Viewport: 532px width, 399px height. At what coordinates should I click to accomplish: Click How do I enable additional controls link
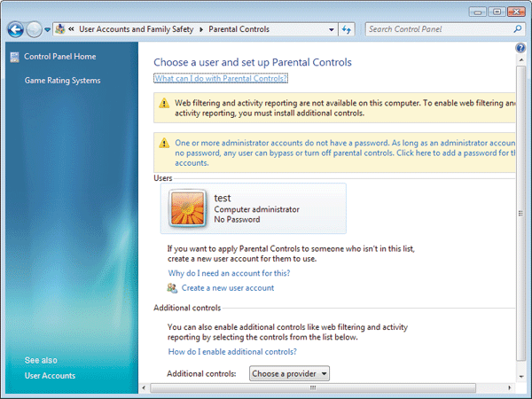(x=232, y=351)
